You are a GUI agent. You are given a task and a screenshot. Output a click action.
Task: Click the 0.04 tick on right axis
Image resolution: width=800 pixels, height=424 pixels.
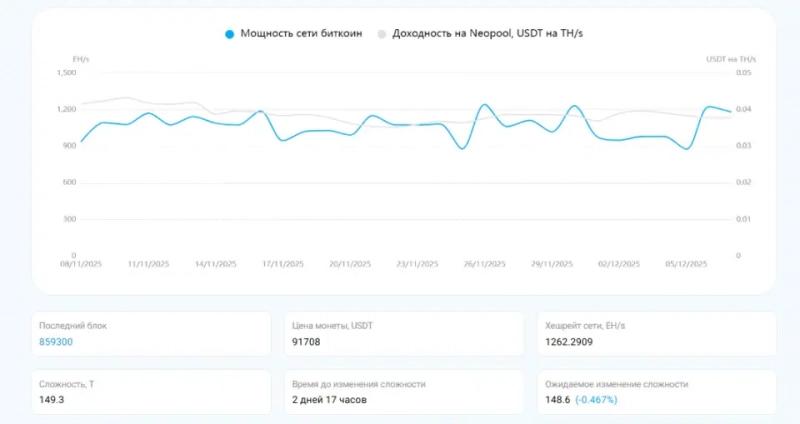[x=744, y=109]
